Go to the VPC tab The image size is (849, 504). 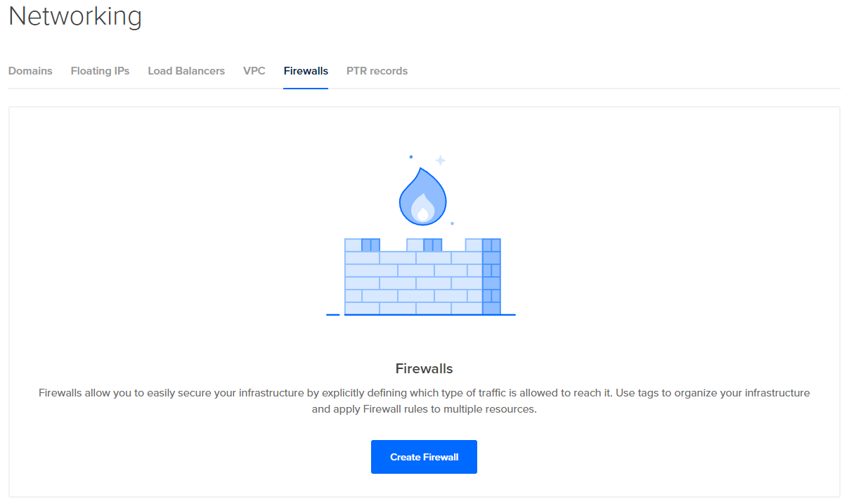pos(254,70)
